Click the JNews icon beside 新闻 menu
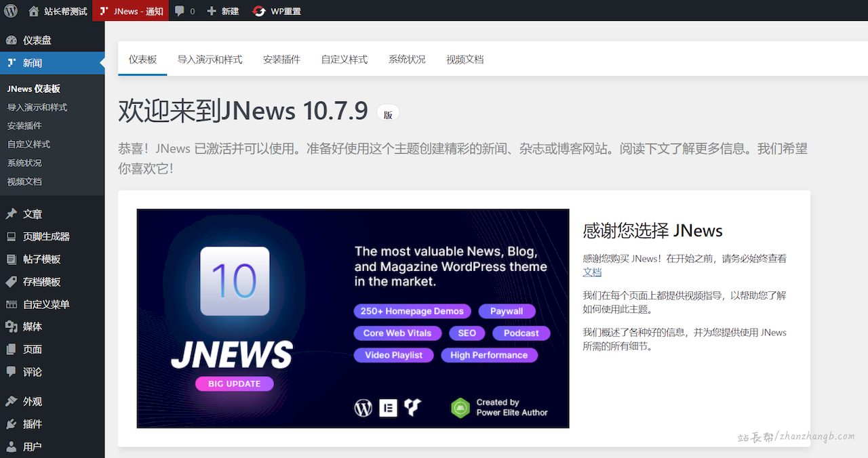 12,62
